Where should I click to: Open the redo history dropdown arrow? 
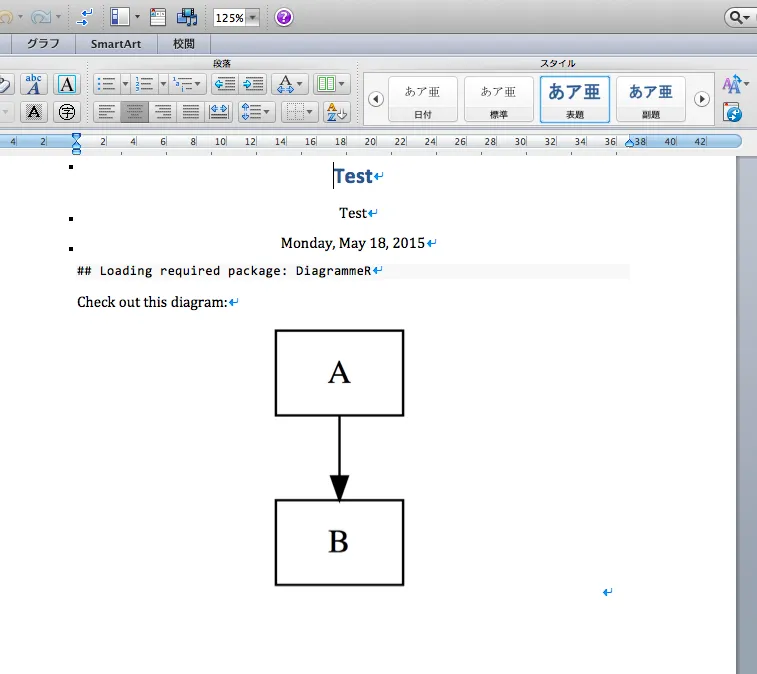[x=58, y=17]
